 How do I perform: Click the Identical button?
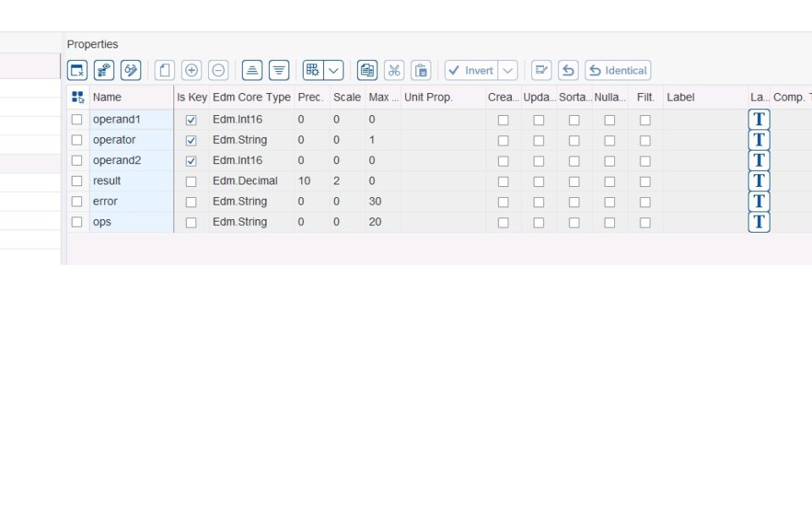click(618, 70)
